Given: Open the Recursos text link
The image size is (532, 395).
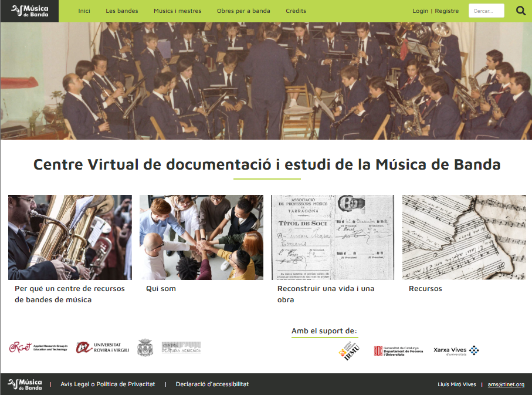Looking at the screenshot, I should [425, 289].
